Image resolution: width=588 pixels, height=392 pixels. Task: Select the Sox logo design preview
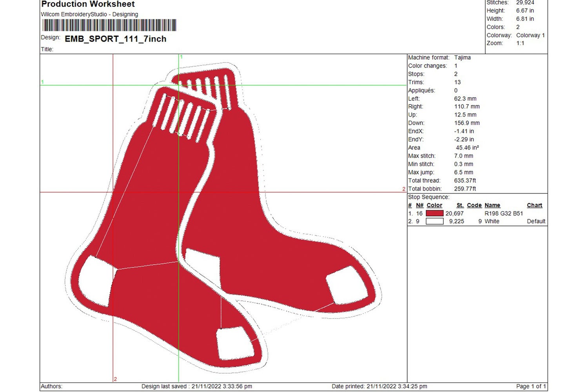[x=220, y=216]
